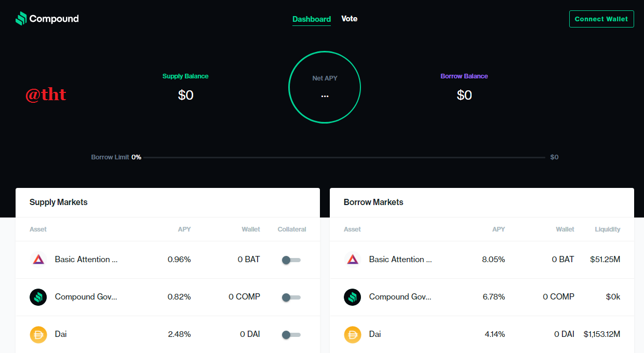This screenshot has height=353, width=644.
Task: Select Basic Attention name in Supply Markets
Action: [x=86, y=260]
